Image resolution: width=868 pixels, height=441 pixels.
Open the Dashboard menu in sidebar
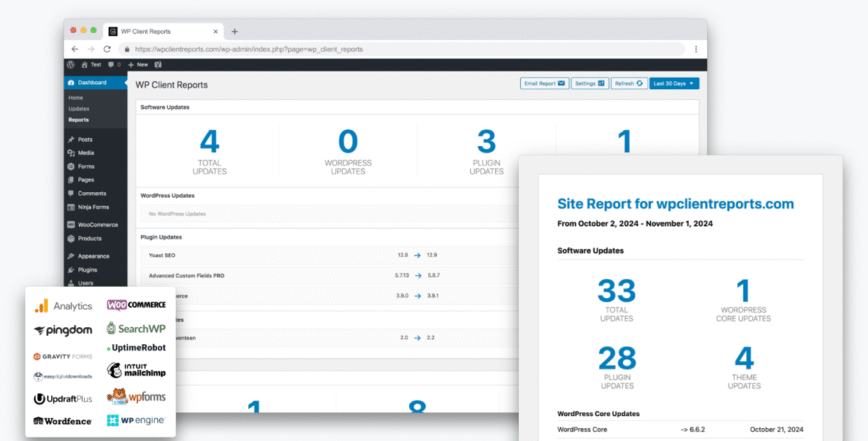point(92,83)
